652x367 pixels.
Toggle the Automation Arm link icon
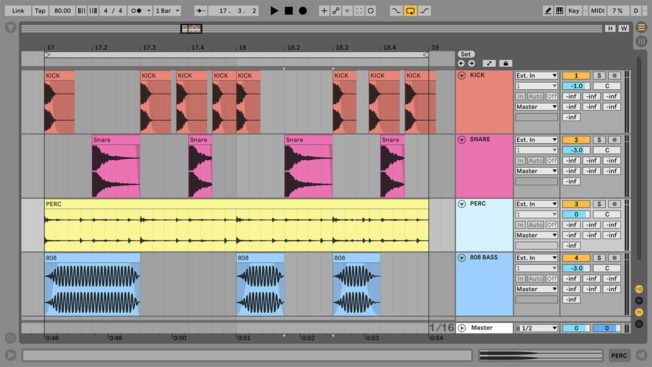336,11
